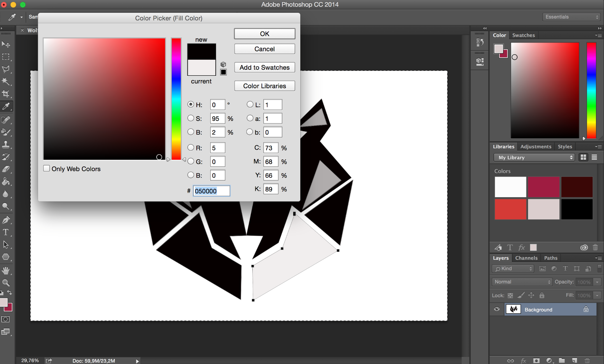Viewport: 604px width, 364px height.
Task: Switch to the Swatches tab
Action: click(x=523, y=35)
